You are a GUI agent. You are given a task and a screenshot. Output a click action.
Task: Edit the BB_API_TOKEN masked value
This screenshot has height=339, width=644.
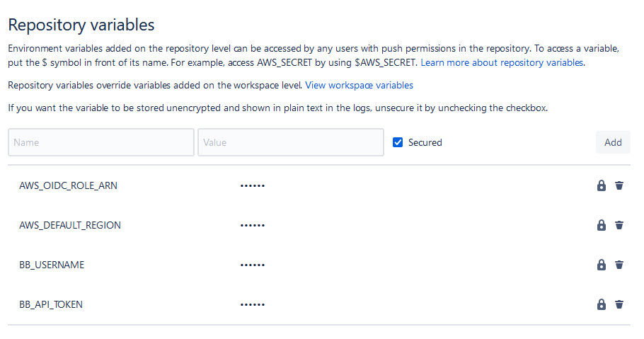click(x=253, y=304)
